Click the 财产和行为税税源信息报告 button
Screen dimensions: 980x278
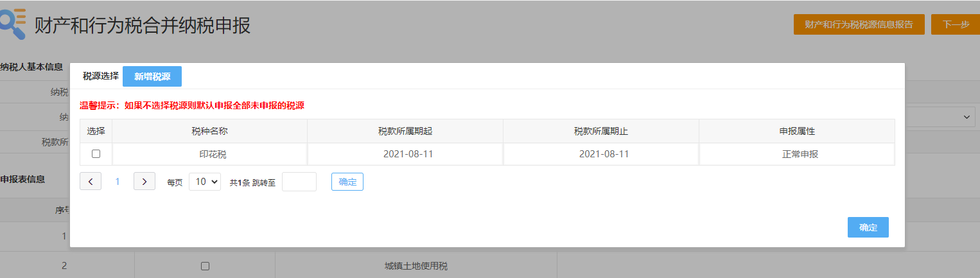coord(859,24)
